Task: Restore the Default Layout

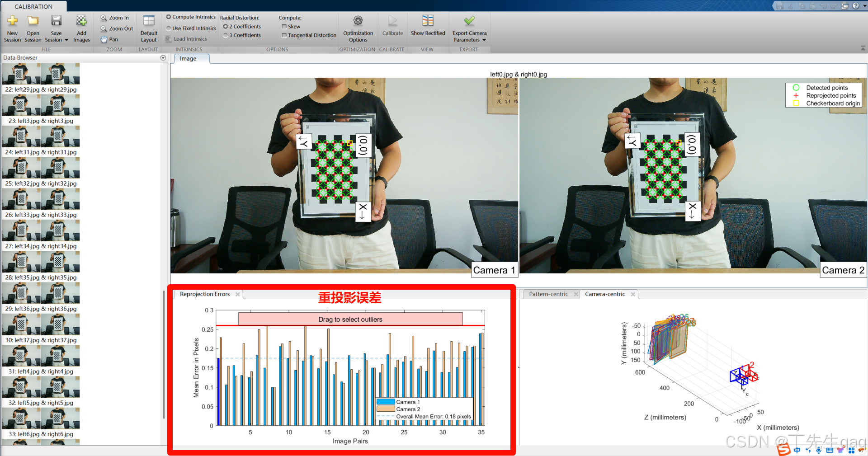Action: [x=149, y=28]
